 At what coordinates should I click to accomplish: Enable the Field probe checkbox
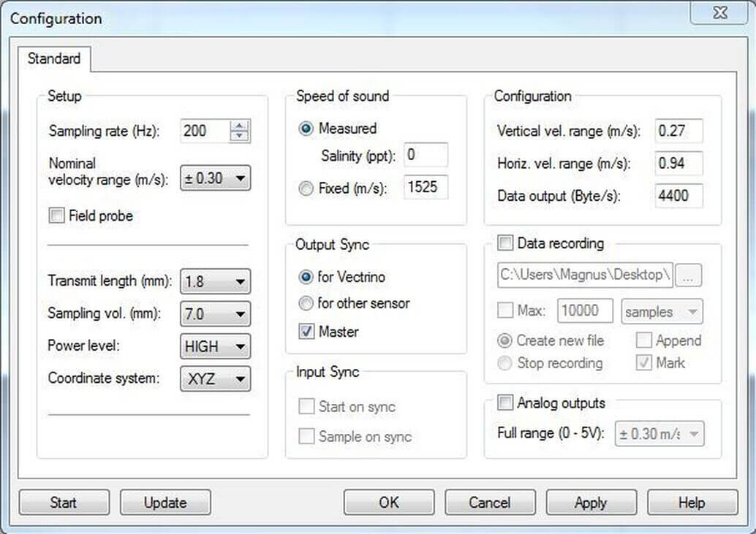point(56,215)
